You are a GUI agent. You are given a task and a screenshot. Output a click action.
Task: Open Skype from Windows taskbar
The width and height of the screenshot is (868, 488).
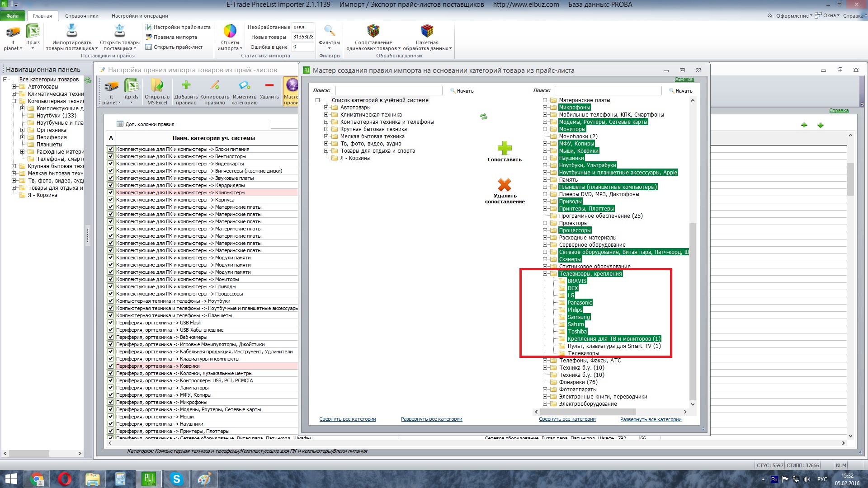[176, 479]
